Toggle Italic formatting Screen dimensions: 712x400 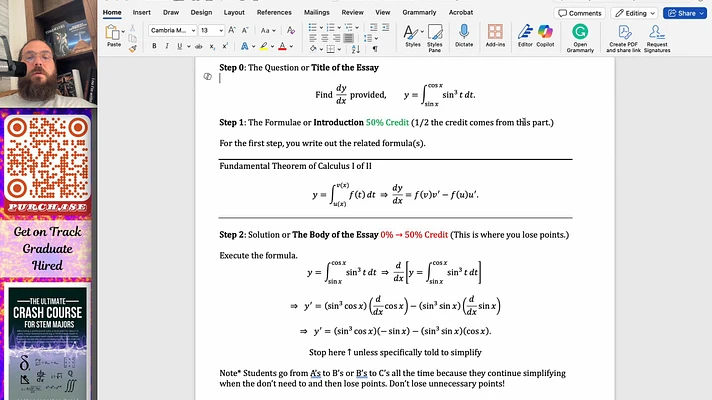167,46
